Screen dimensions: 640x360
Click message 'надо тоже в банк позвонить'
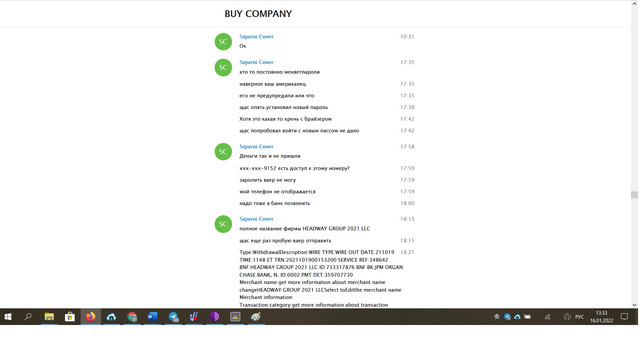coord(274,203)
